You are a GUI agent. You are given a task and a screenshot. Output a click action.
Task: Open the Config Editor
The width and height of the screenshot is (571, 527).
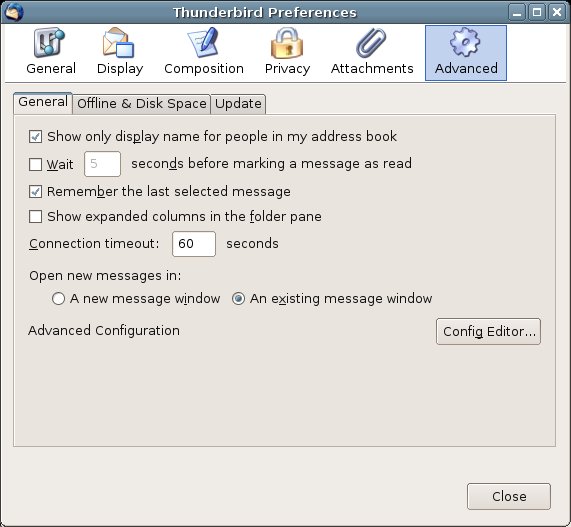click(488, 331)
